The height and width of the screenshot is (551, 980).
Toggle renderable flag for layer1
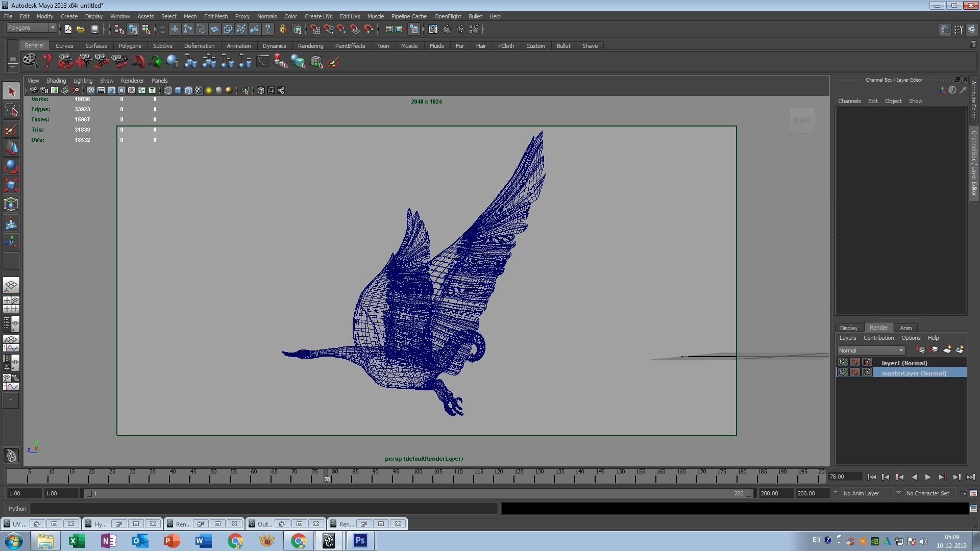click(x=843, y=362)
